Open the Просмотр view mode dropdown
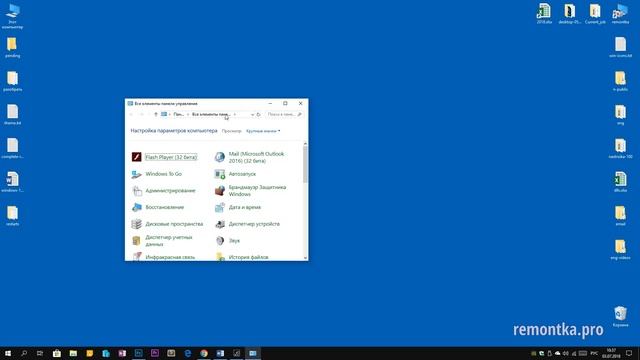Image resolution: width=640 pixels, height=360 pixels. tap(263, 131)
